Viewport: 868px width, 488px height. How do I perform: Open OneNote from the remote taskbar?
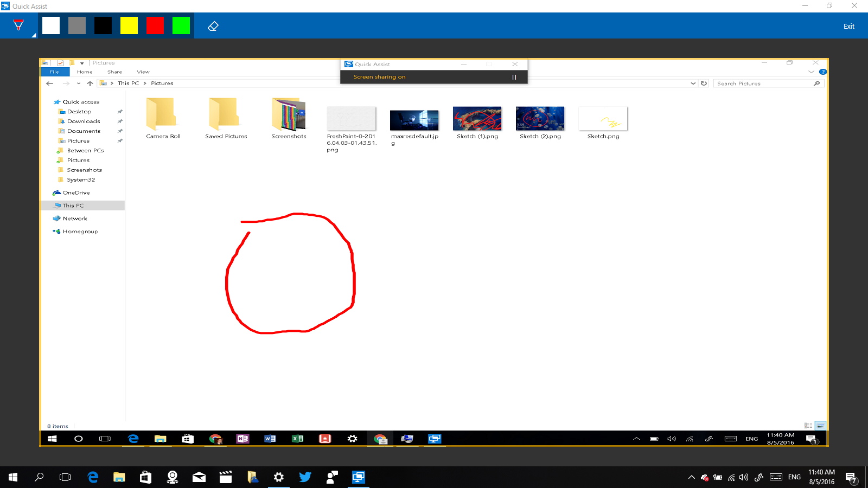pos(242,439)
